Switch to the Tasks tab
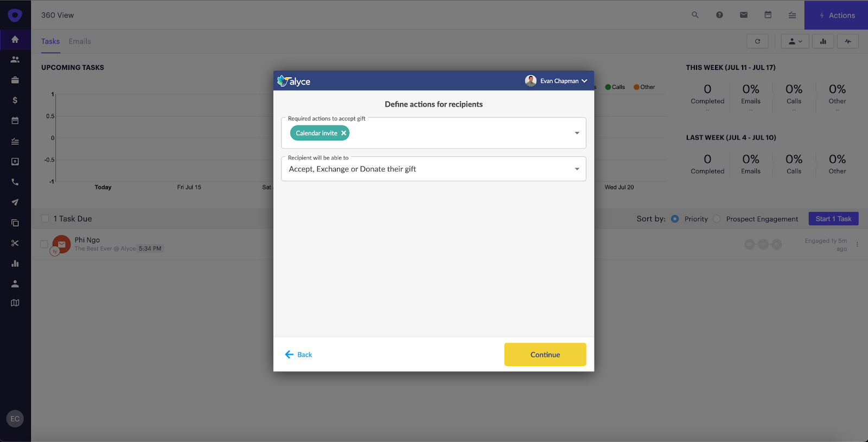Viewport: 868px width, 442px height. click(x=50, y=41)
